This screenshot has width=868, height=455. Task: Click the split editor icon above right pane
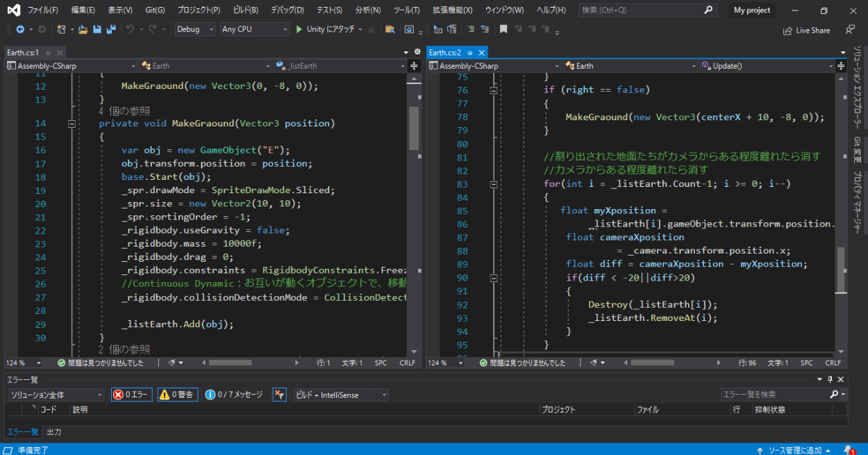pos(840,66)
